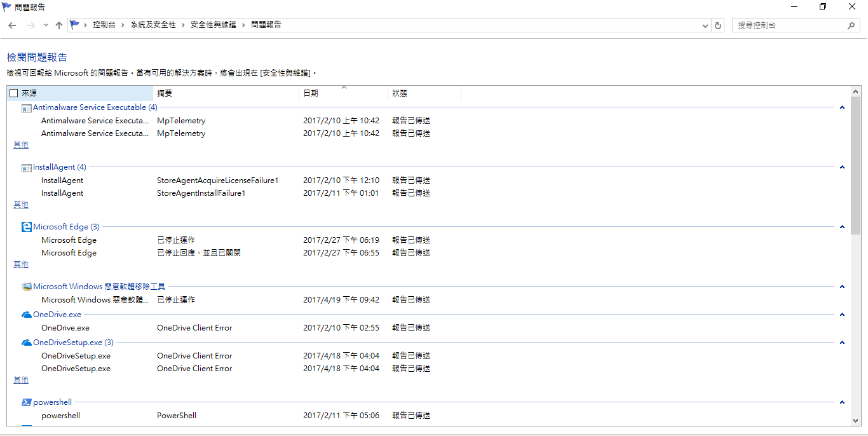Viewport: 868px width, 436px height.
Task: Click the Microsoft Edge group icon
Action: pos(27,227)
